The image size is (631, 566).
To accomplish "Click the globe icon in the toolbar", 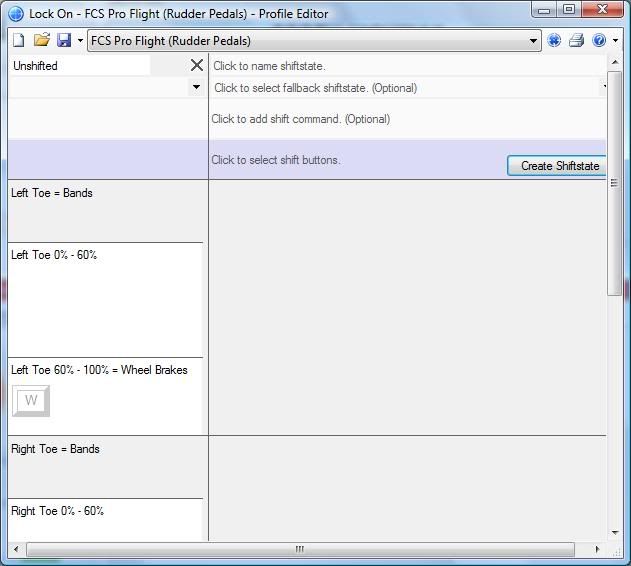I will point(554,41).
